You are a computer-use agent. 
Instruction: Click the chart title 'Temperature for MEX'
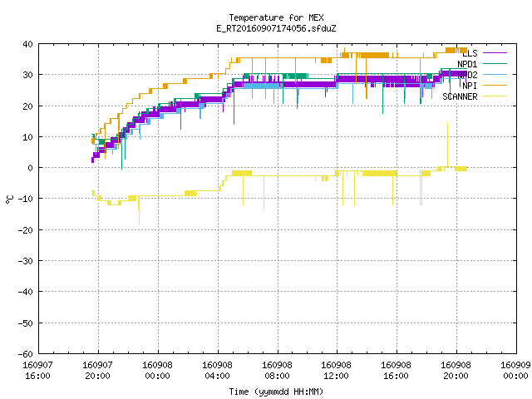pos(276,17)
